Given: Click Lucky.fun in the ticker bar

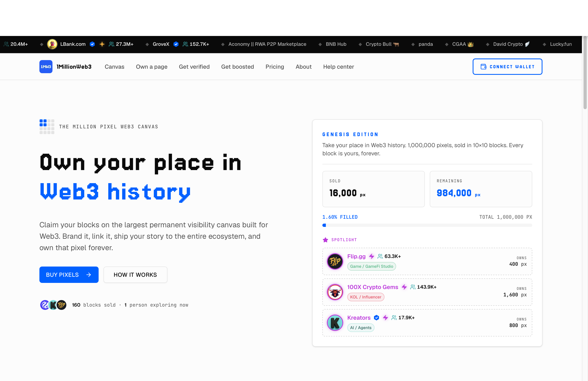Looking at the screenshot, I should point(561,44).
